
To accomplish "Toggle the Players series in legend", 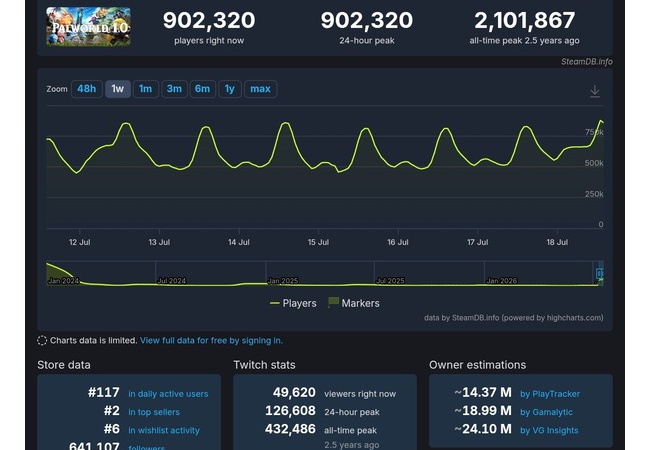I will 293,303.
